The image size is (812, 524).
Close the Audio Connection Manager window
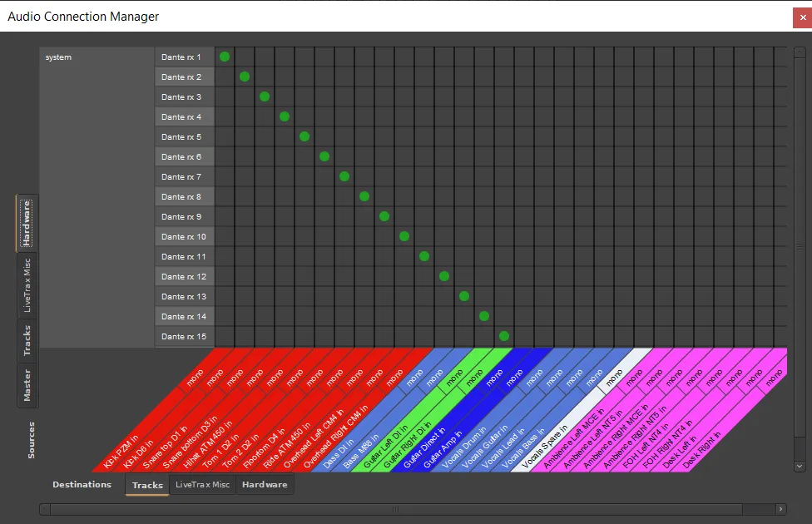tap(803, 17)
